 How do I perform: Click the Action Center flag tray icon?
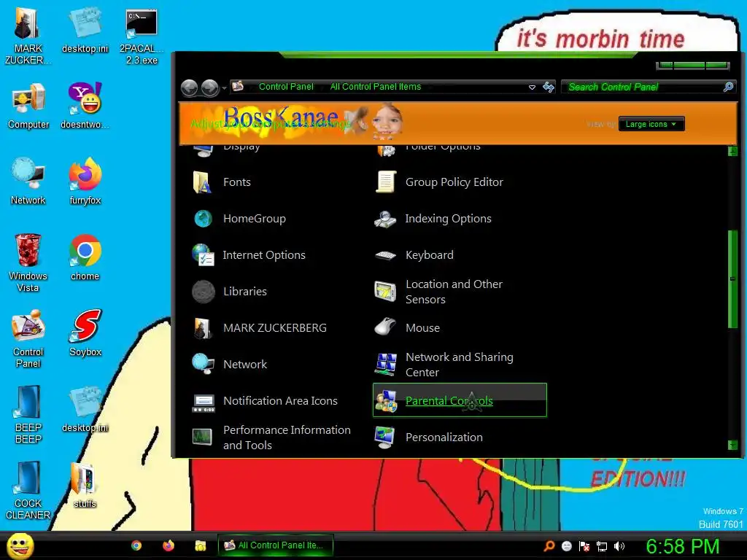pos(584,546)
